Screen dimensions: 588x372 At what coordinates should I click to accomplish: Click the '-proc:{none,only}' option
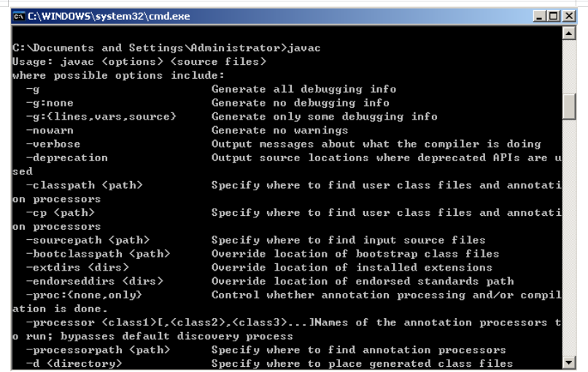(x=85, y=295)
